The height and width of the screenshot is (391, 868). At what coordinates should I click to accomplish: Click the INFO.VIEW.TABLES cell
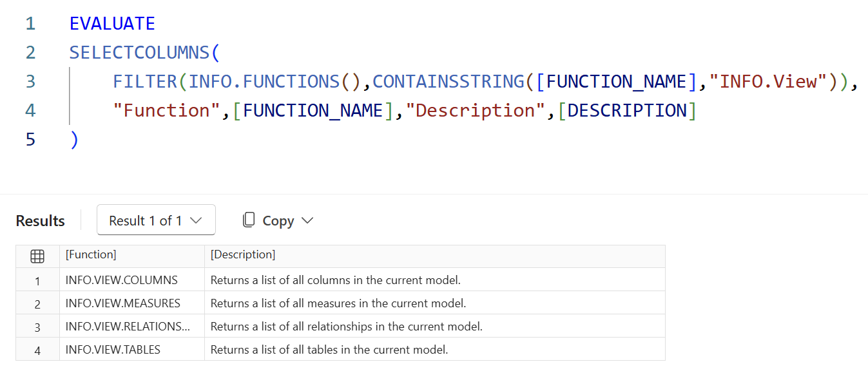pyautogui.click(x=113, y=350)
